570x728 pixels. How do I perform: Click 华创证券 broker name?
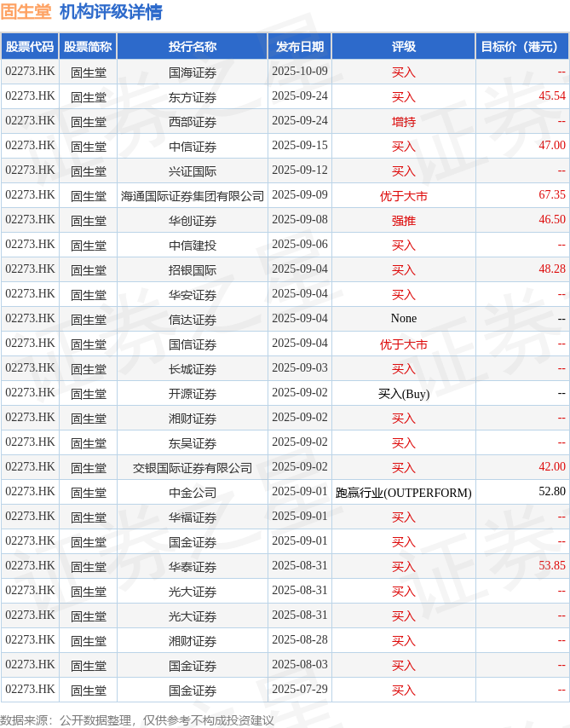[193, 221]
